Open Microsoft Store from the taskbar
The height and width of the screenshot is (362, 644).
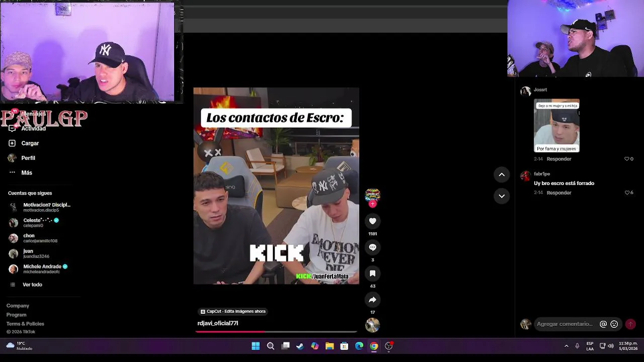(344, 346)
